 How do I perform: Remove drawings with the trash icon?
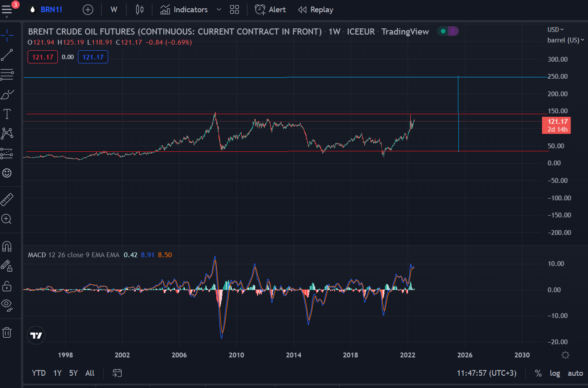[x=7, y=332]
